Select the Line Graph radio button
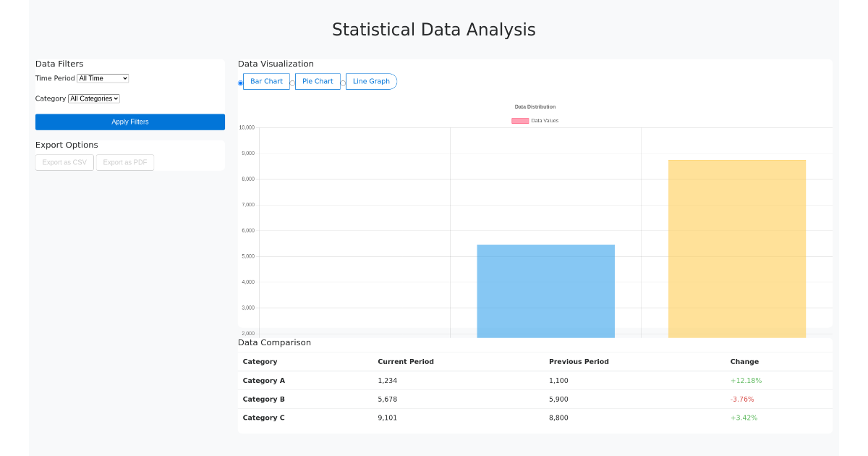This screenshot has width=868, height=456. (343, 82)
